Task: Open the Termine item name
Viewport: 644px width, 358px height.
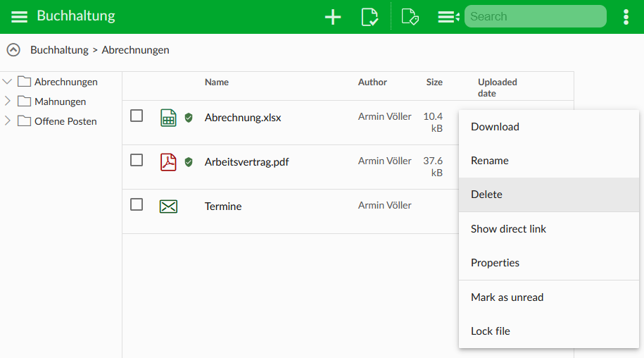Action: click(x=223, y=206)
